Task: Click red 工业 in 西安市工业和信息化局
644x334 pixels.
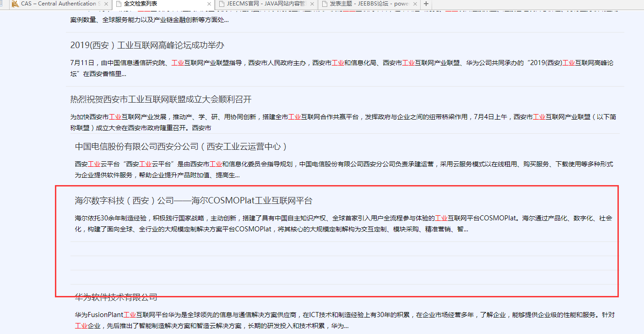Action: (x=338, y=63)
